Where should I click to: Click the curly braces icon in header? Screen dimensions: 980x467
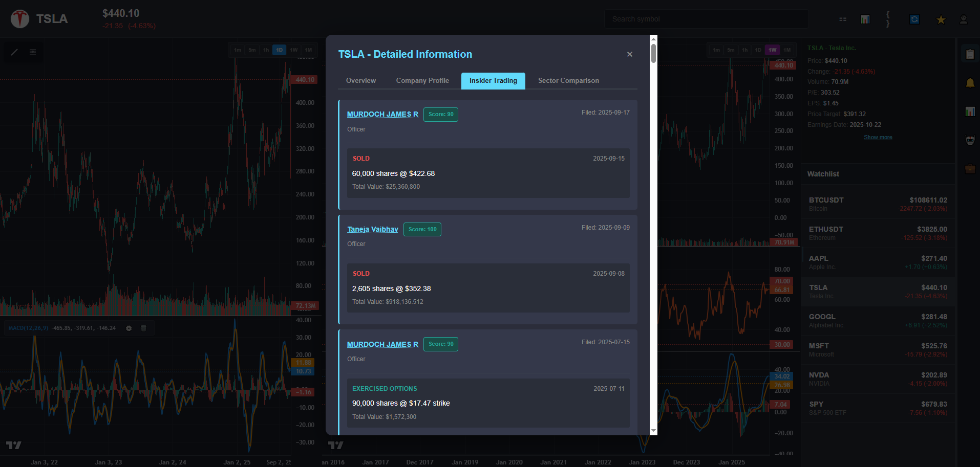(888, 19)
